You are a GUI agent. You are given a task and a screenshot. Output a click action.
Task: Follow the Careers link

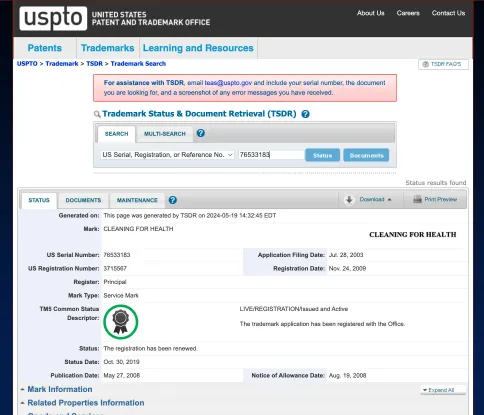[x=408, y=13]
